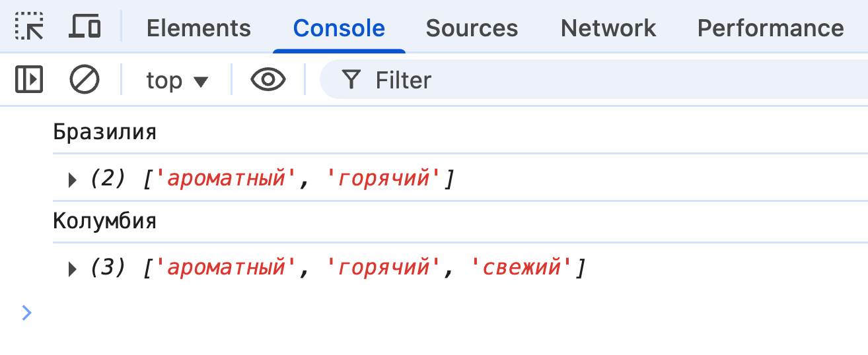Expand the 3-item array under Колумбия
This screenshot has width=868, height=355.
73,269
